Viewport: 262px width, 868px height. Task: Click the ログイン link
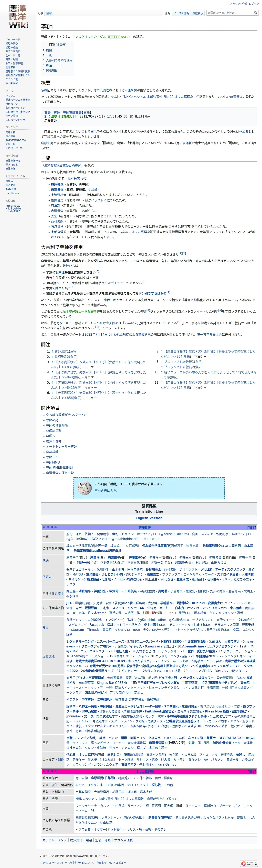click(254, 4)
